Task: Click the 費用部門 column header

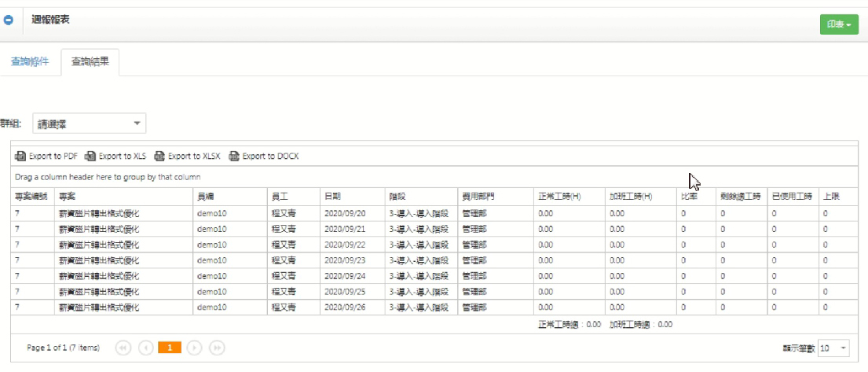Action: click(x=478, y=196)
